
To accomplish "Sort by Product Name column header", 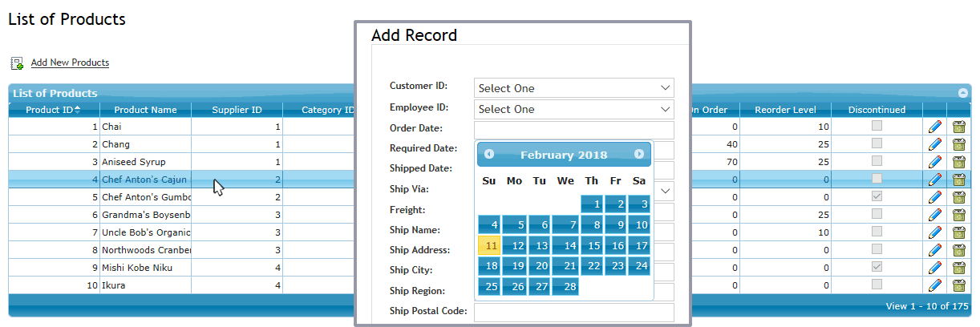I will click(145, 110).
